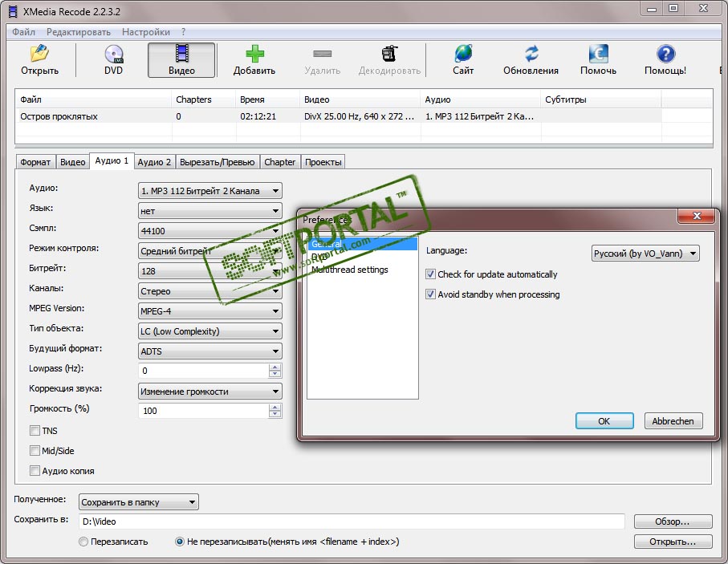Screen dimensions: 728x564
Task: Open the ? help menu
Action: coord(183,32)
